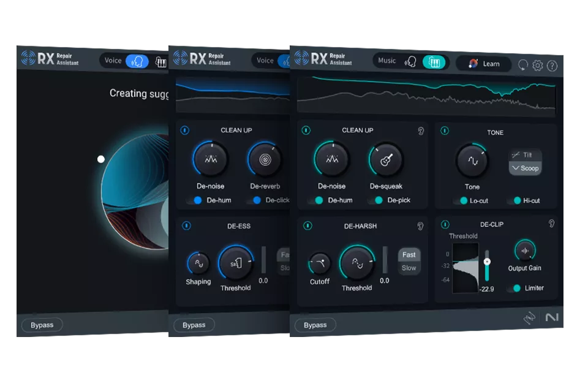The width and height of the screenshot is (588, 383).
Task: Click Bypass in the left window
Action: [x=42, y=325]
